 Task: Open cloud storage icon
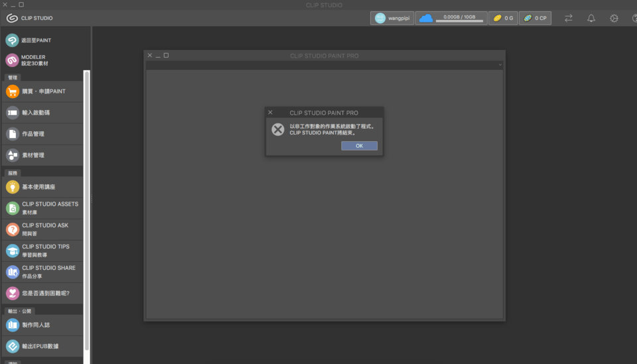click(426, 18)
